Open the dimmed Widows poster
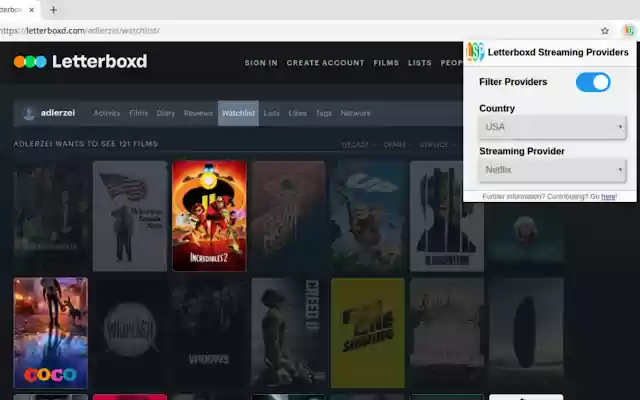Viewport: 640px width, 400px height. click(209, 333)
